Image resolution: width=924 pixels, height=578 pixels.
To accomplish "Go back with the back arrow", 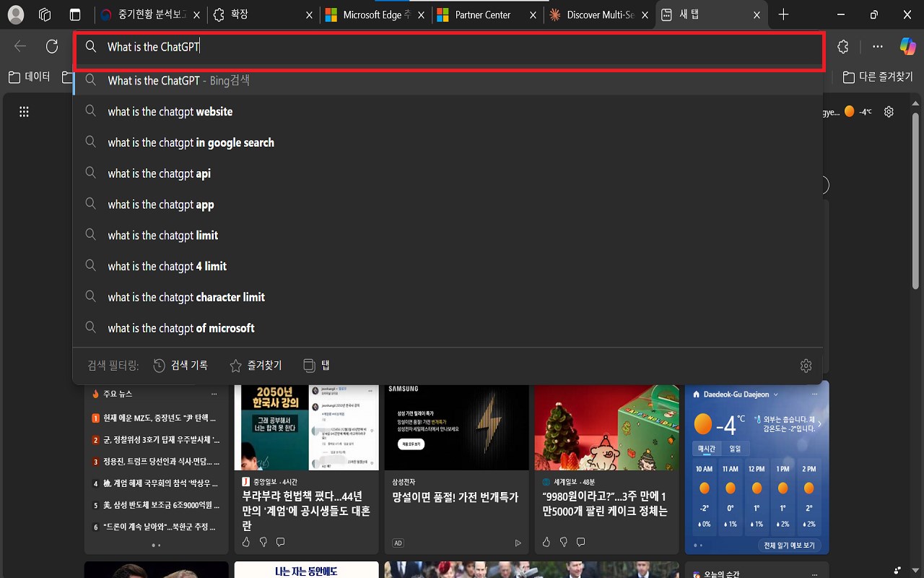I will [20, 47].
